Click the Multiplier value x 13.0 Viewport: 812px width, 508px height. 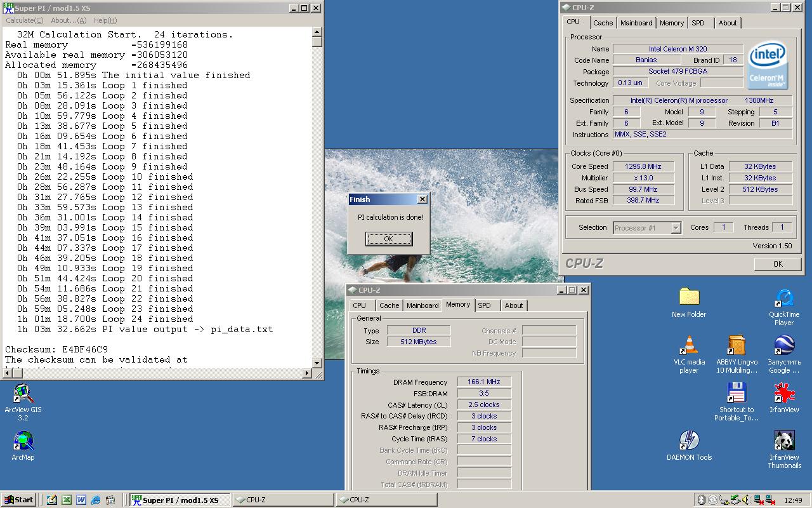[643, 178]
